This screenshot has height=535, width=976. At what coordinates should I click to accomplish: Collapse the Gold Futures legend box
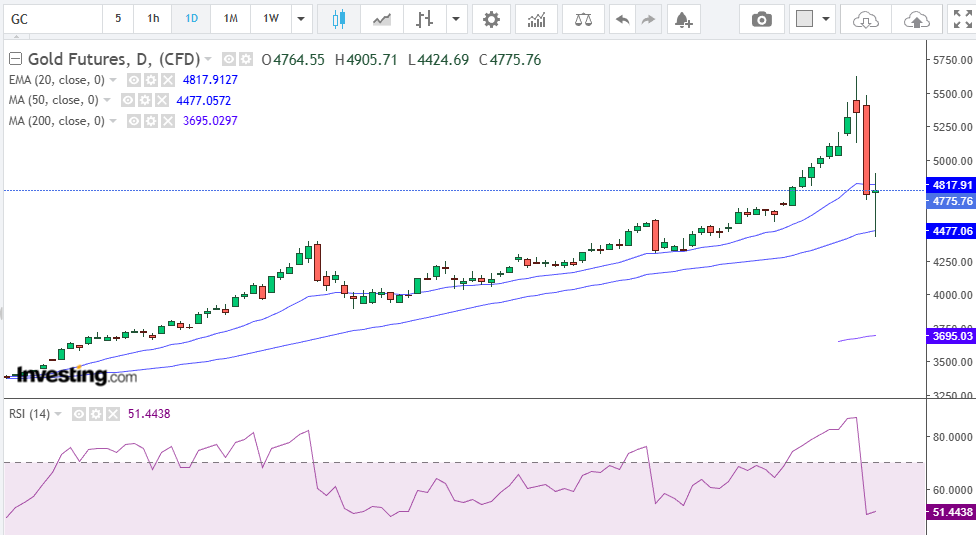[x=15, y=59]
